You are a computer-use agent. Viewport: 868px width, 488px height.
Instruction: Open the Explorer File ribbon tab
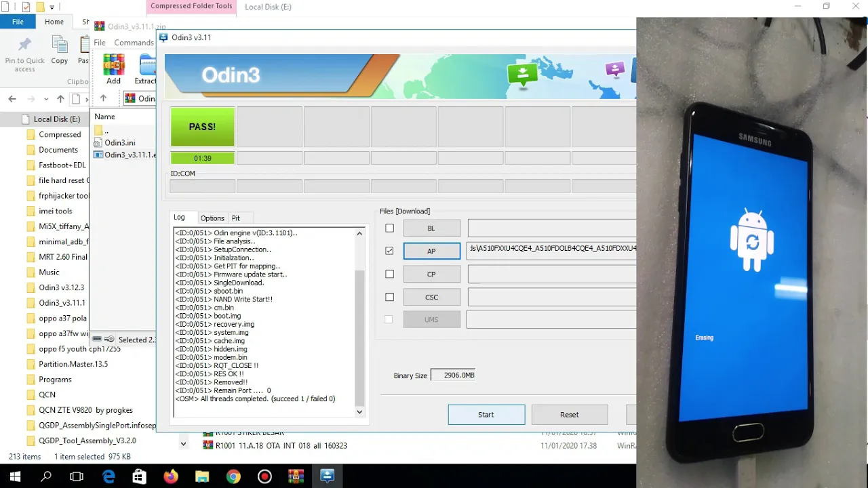click(x=18, y=22)
